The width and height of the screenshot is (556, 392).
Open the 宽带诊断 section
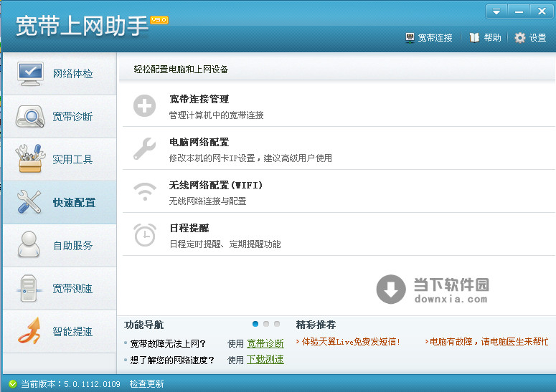pos(60,117)
